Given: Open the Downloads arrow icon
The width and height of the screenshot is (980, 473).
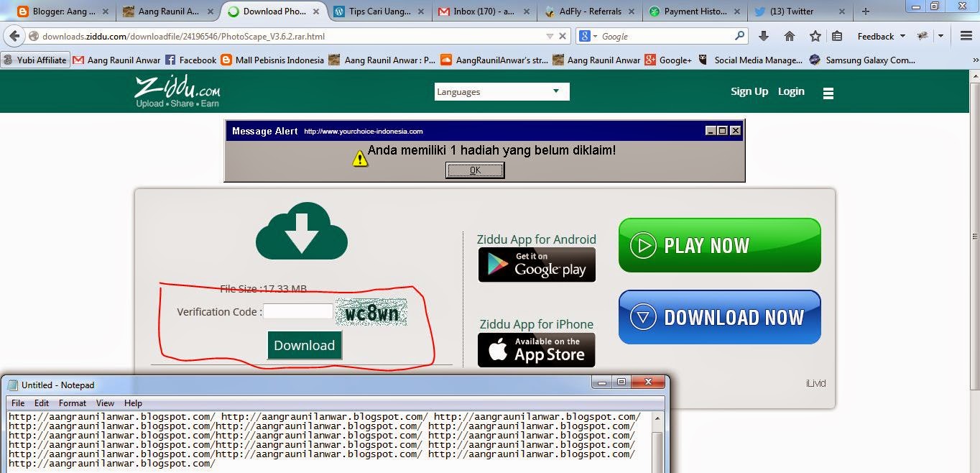Looking at the screenshot, I should [764, 36].
